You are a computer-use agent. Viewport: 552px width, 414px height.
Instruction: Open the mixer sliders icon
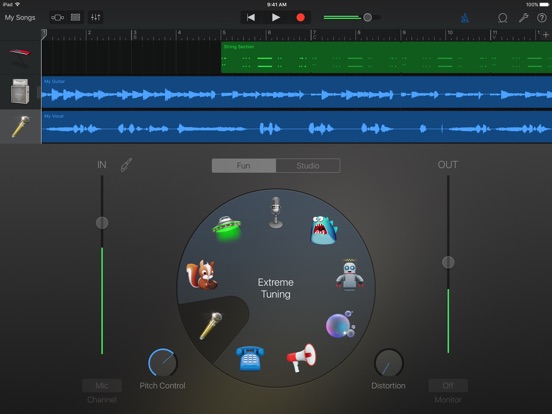tap(95, 17)
